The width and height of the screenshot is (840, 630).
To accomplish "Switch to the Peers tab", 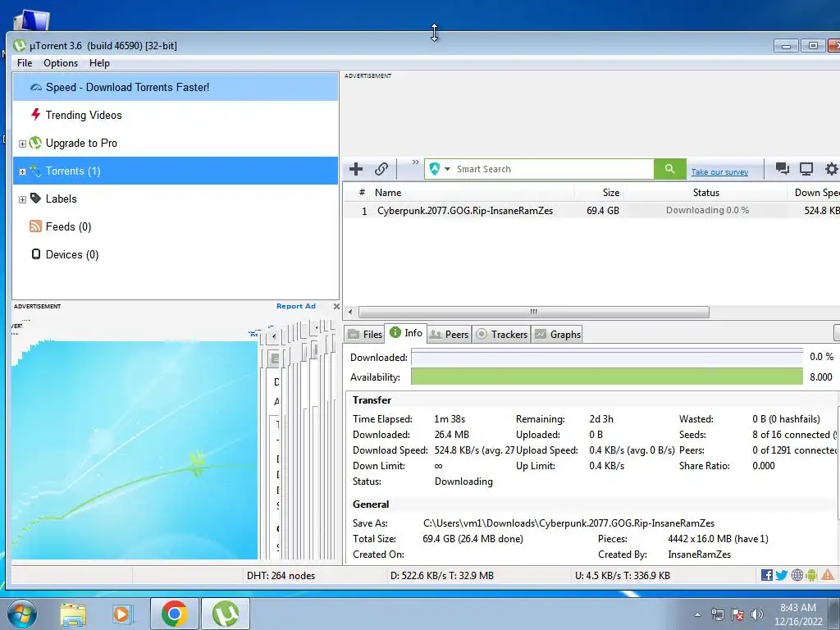I will [x=450, y=335].
